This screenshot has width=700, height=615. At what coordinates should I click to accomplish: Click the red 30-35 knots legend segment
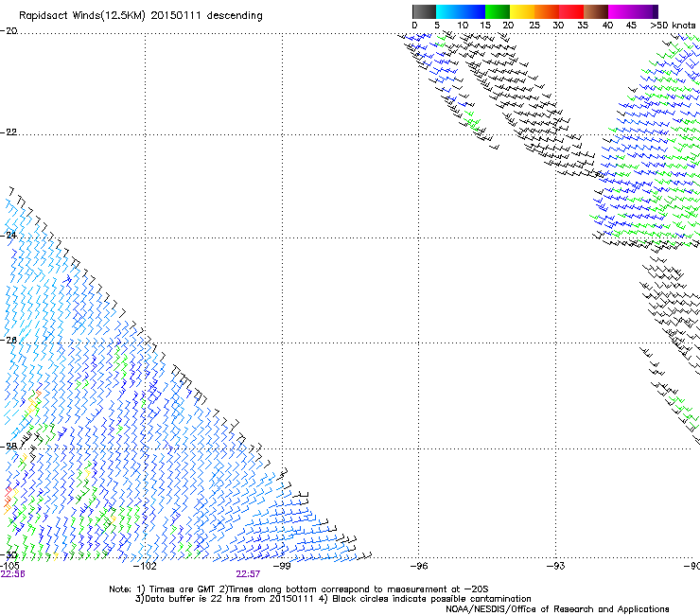(571, 11)
